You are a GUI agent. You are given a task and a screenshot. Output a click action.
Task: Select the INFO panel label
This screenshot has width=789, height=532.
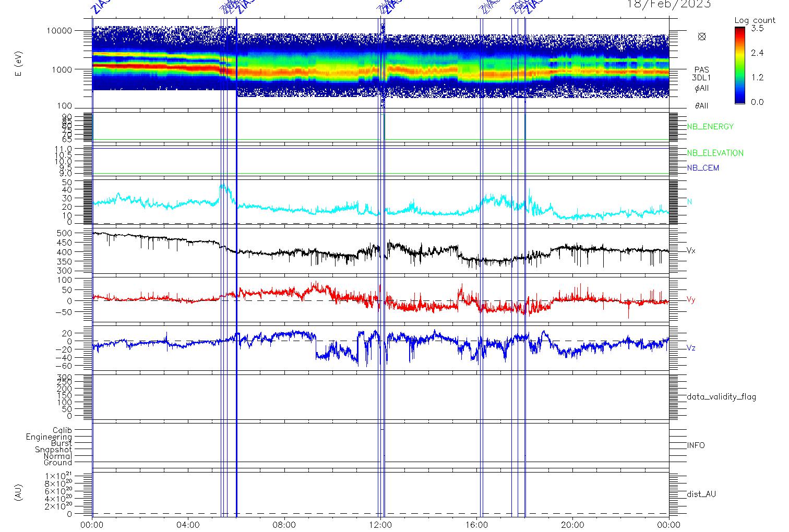(x=696, y=445)
